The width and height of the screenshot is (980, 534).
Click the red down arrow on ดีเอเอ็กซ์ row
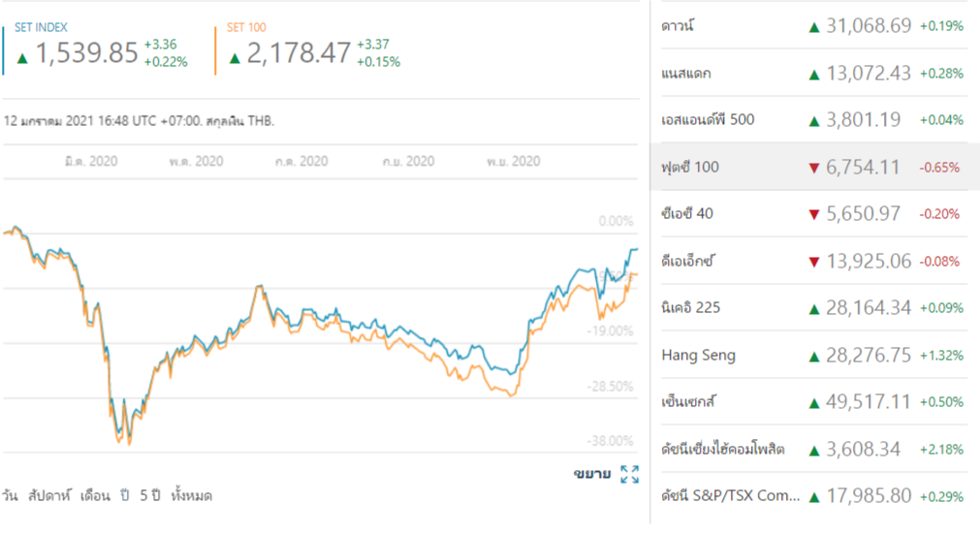813,262
